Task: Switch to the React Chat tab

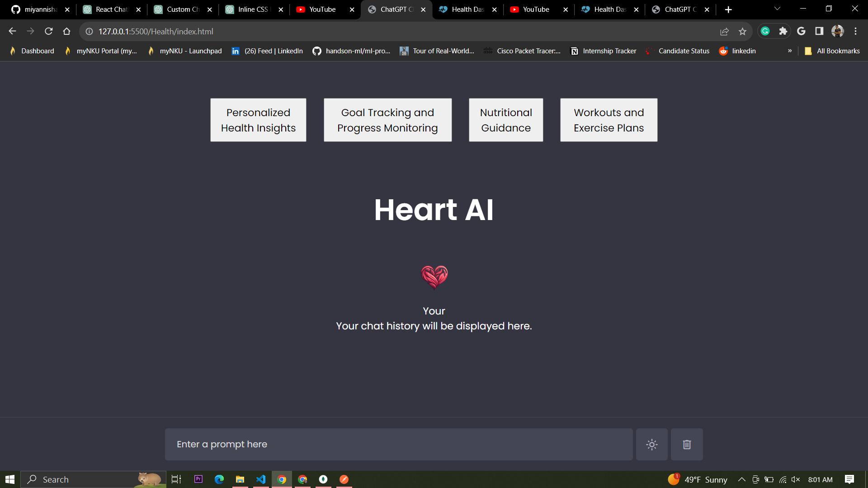Action: click(x=111, y=9)
